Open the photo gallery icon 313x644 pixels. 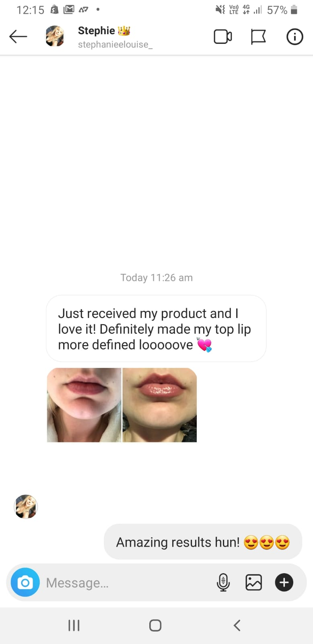coord(253,582)
